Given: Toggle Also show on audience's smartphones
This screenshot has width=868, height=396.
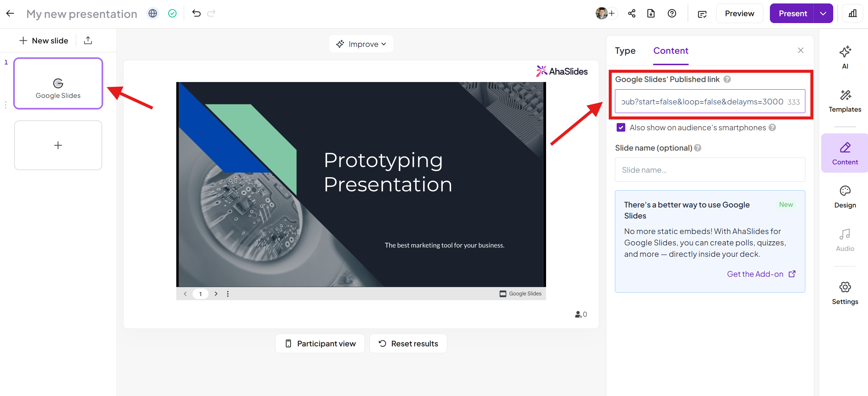Looking at the screenshot, I should coord(621,128).
